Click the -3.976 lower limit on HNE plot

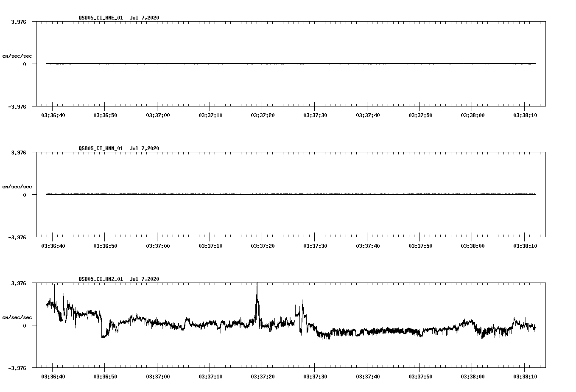click(x=17, y=107)
